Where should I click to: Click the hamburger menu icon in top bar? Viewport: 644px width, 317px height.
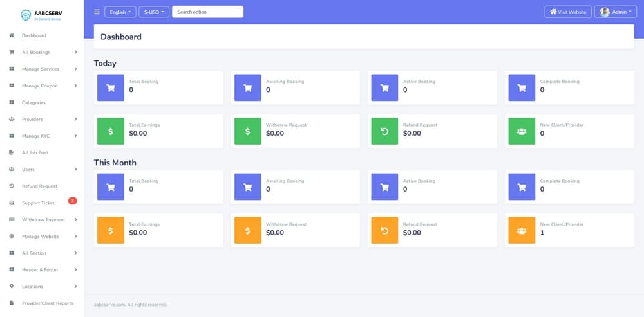pos(97,12)
